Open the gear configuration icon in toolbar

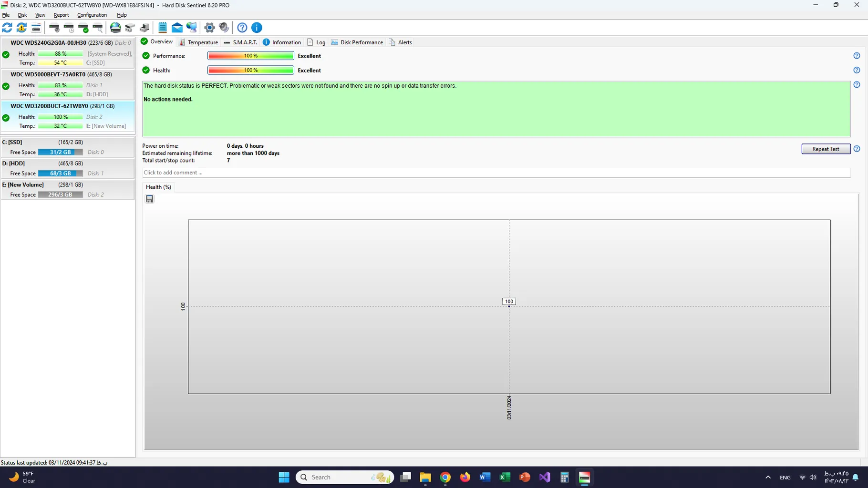point(209,28)
